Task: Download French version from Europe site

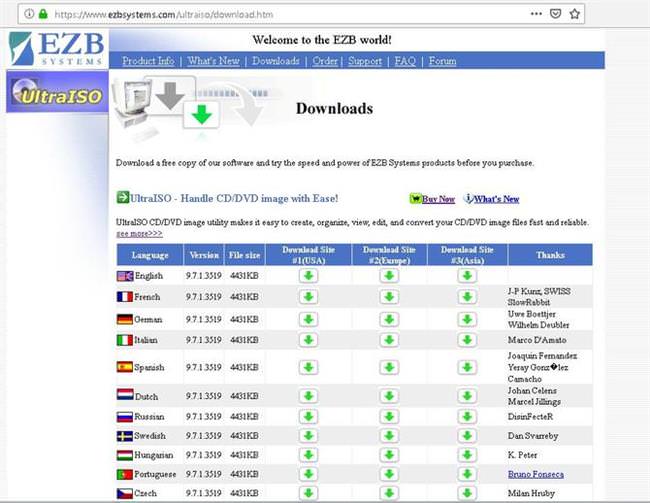Action: (x=389, y=297)
